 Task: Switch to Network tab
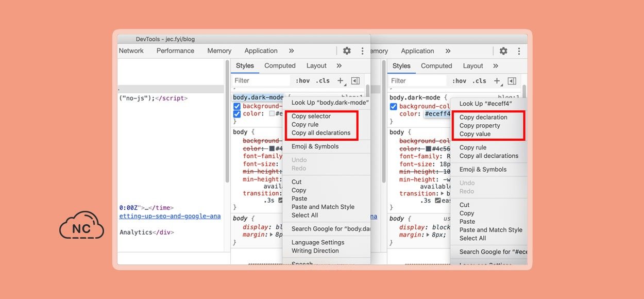[x=131, y=51]
